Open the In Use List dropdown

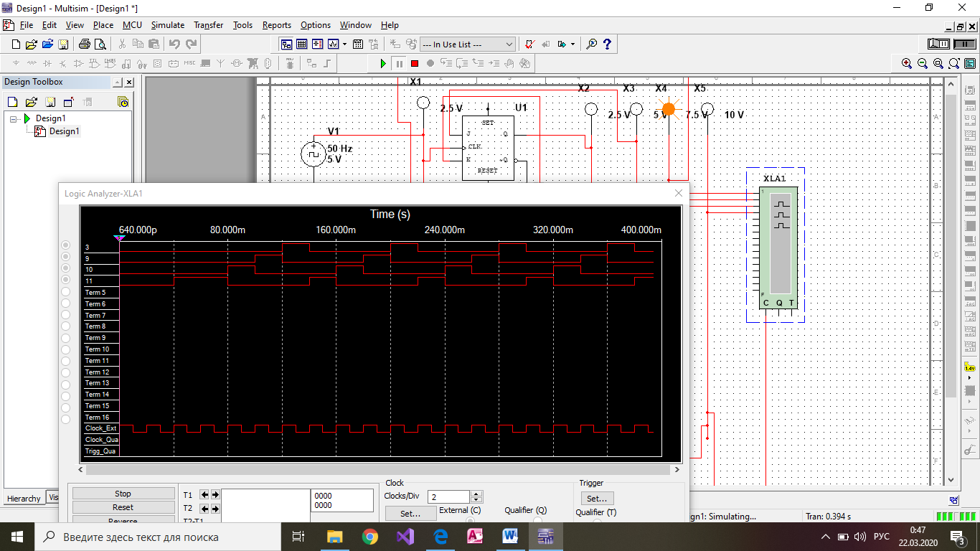click(468, 44)
